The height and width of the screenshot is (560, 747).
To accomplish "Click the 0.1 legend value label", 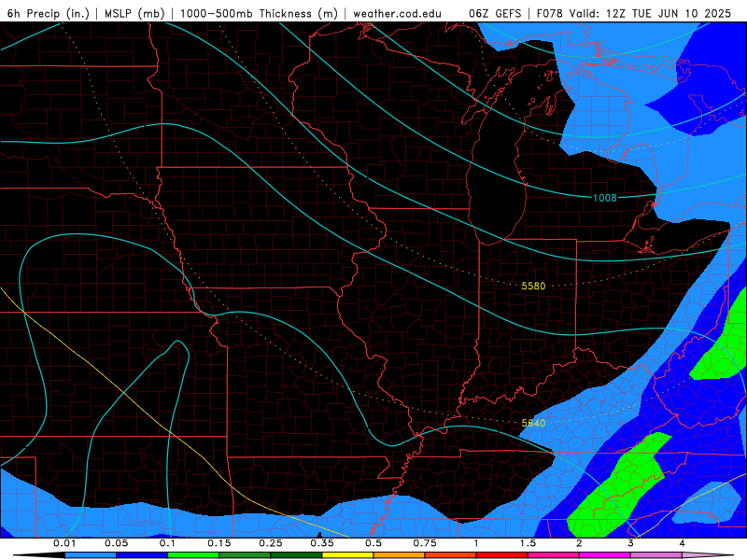I will click(167, 543).
